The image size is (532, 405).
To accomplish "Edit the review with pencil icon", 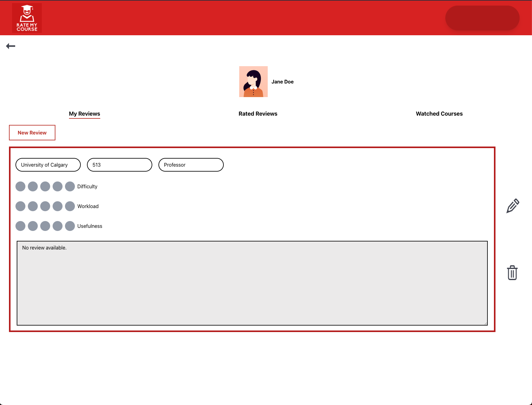I will click(513, 206).
